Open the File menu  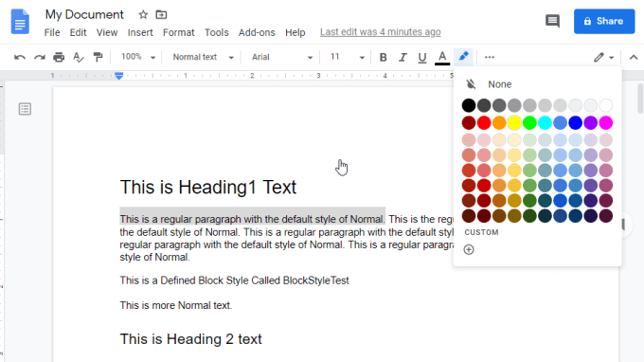click(52, 32)
